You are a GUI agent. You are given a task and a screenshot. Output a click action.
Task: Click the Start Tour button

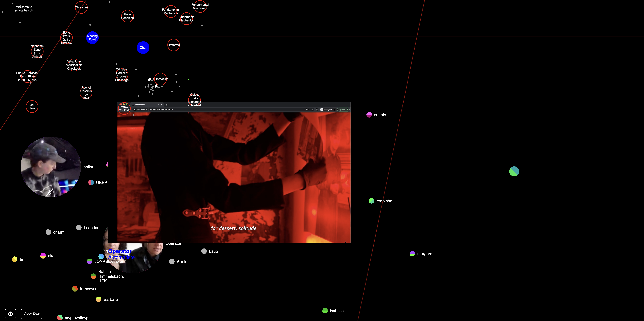pos(31,314)
